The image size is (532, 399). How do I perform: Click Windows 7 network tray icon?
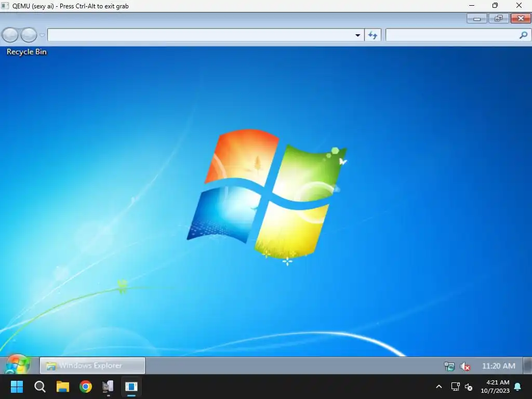[x=449, y=366]
